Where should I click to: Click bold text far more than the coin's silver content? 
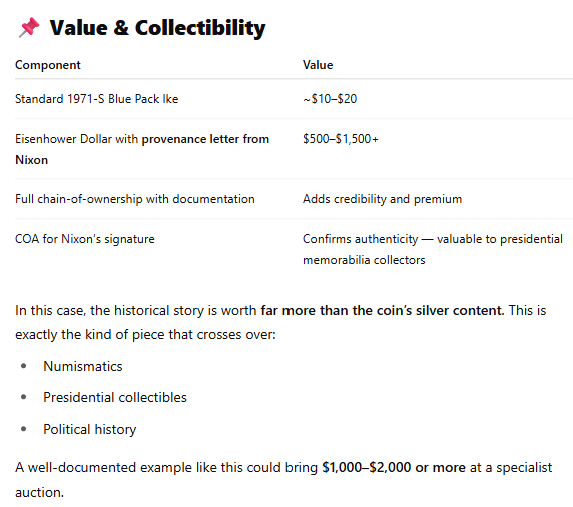coord(382,311)
